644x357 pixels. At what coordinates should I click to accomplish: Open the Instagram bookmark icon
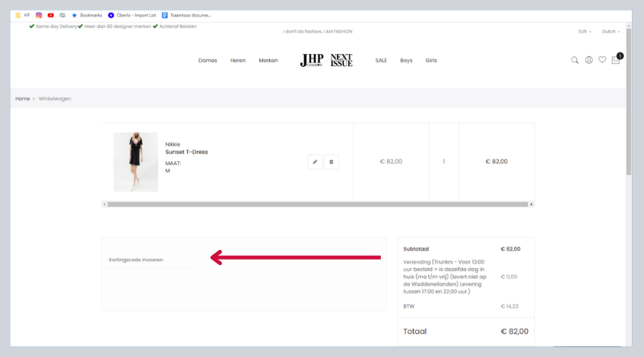coord(39,15)
